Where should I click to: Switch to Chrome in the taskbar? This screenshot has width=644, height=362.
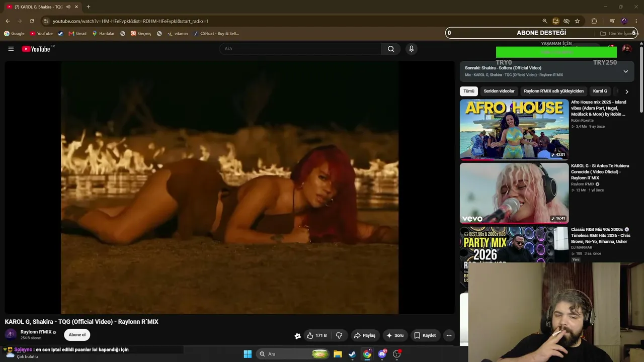[x=367, y=354]
